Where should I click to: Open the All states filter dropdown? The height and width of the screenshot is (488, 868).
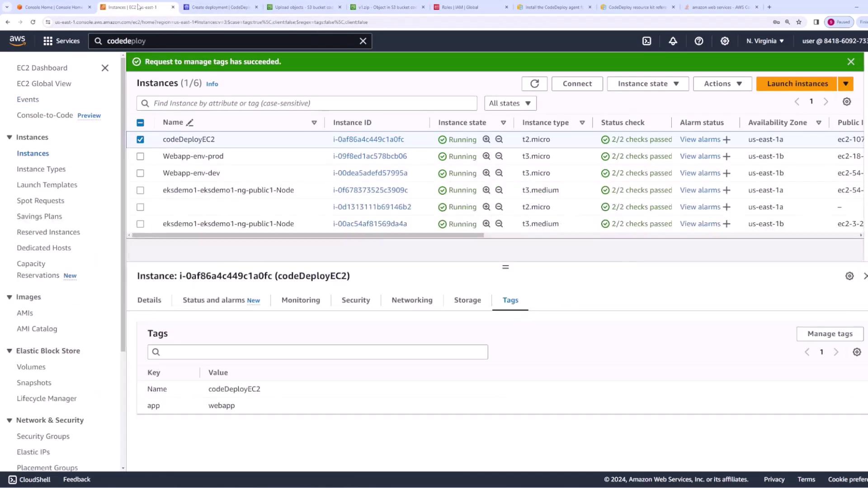coord(510,103)
